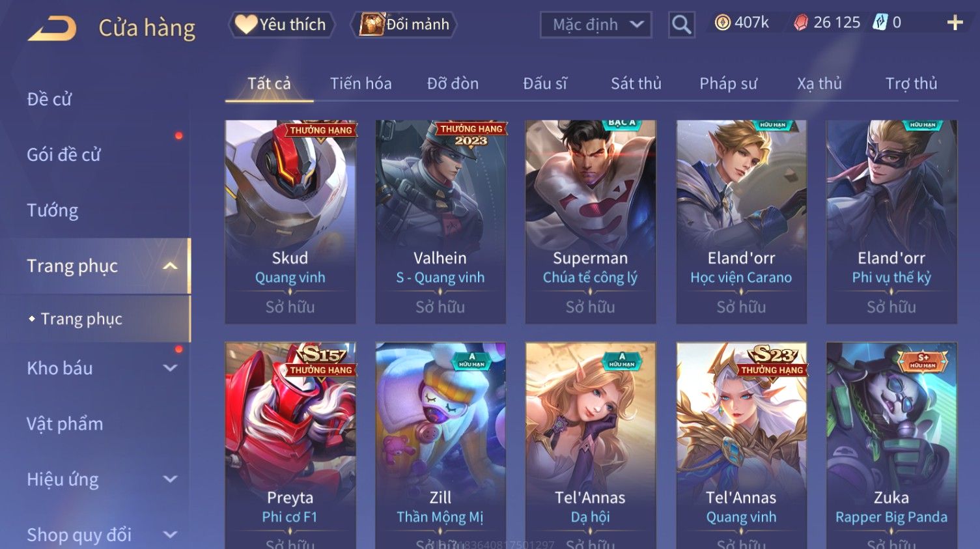Tap the plus icon to add currency
This screenshot has height=549, width=980.
955,23
